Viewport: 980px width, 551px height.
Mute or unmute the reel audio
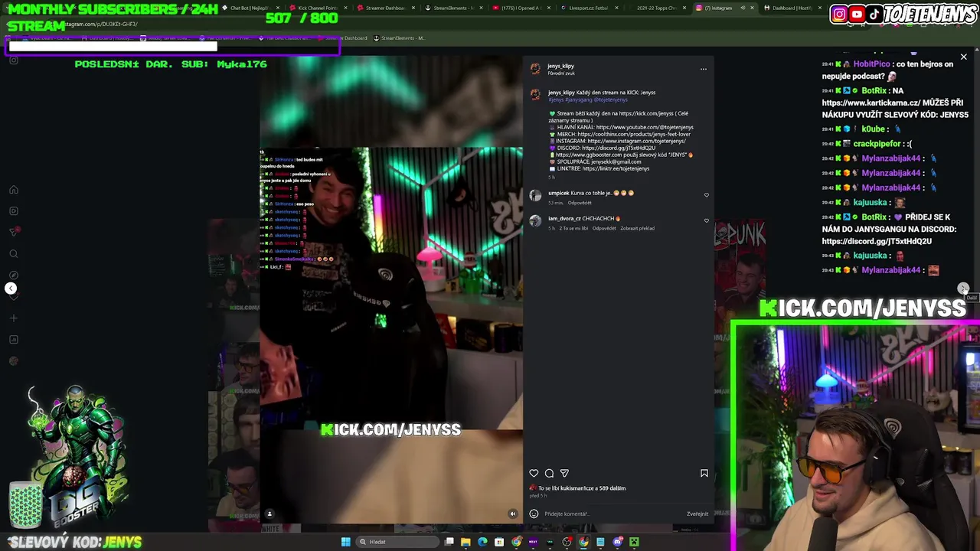tap(512, 514)
